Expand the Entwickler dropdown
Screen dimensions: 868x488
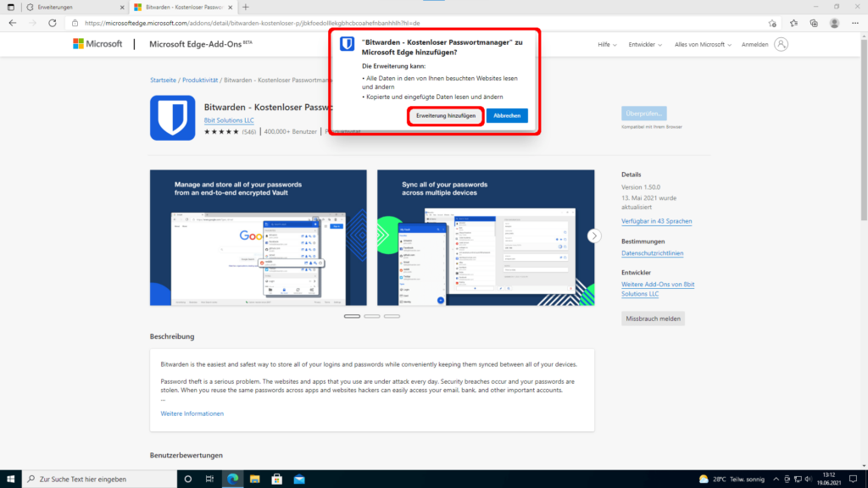pos(645,44)
